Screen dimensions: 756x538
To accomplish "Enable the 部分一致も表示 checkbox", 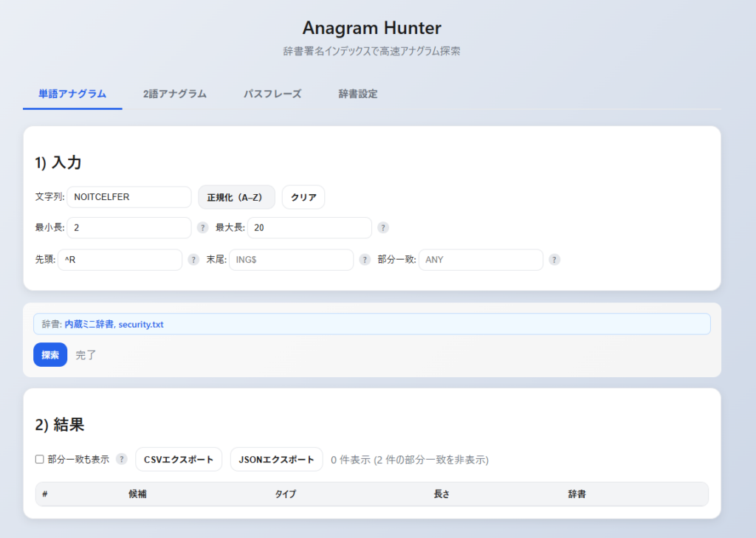I will (40, 460).
